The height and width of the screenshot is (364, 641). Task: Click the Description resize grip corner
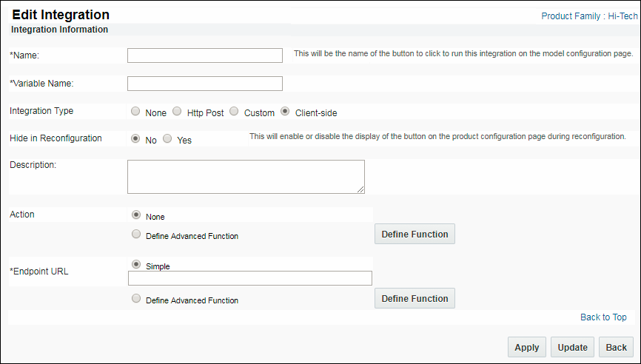360,189
